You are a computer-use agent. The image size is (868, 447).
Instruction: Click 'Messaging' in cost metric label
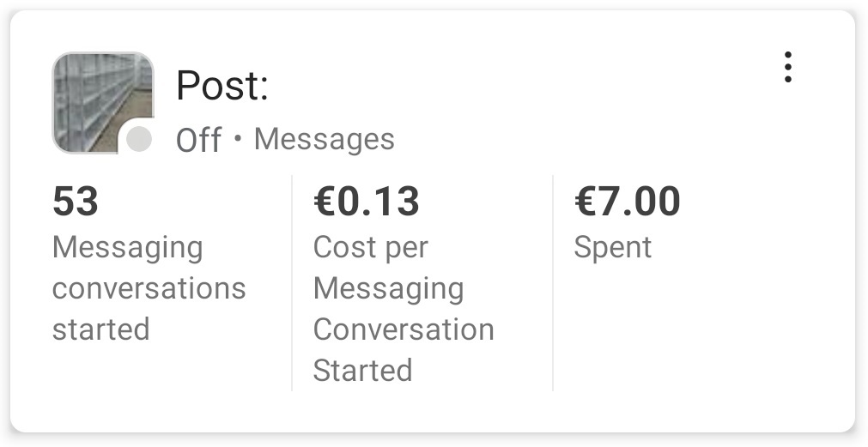(388, 290)
